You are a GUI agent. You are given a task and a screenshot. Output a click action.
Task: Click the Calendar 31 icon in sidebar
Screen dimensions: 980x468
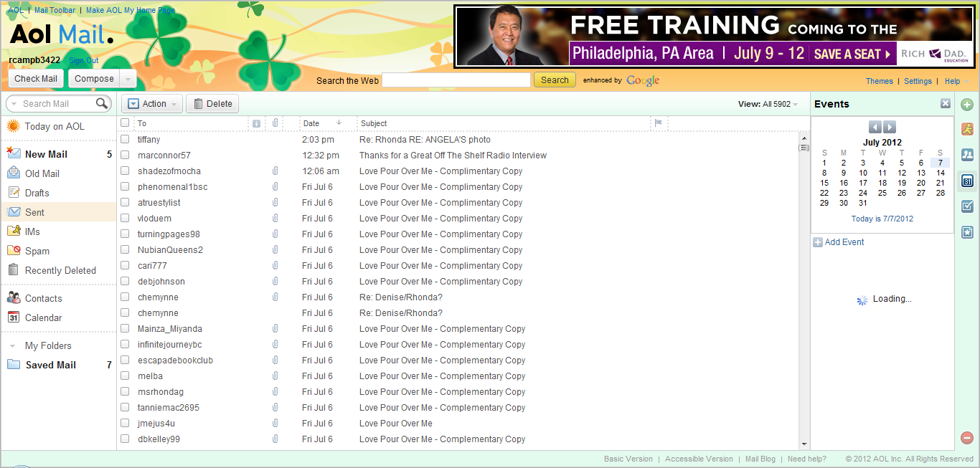(13, 317)
